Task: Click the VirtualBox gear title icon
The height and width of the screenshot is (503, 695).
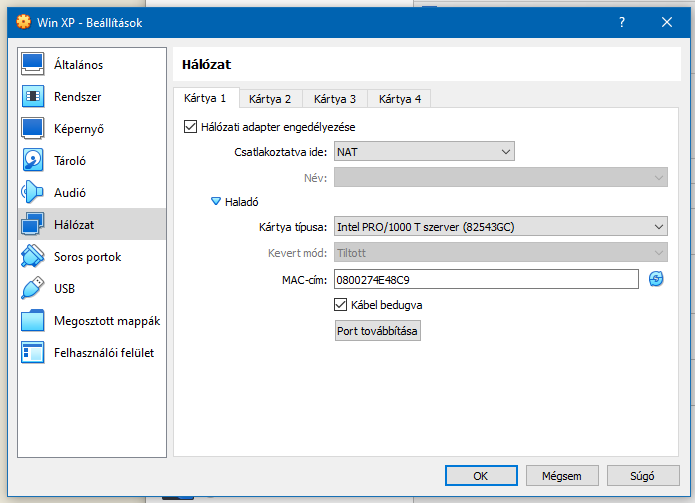Action: [23, 22]
